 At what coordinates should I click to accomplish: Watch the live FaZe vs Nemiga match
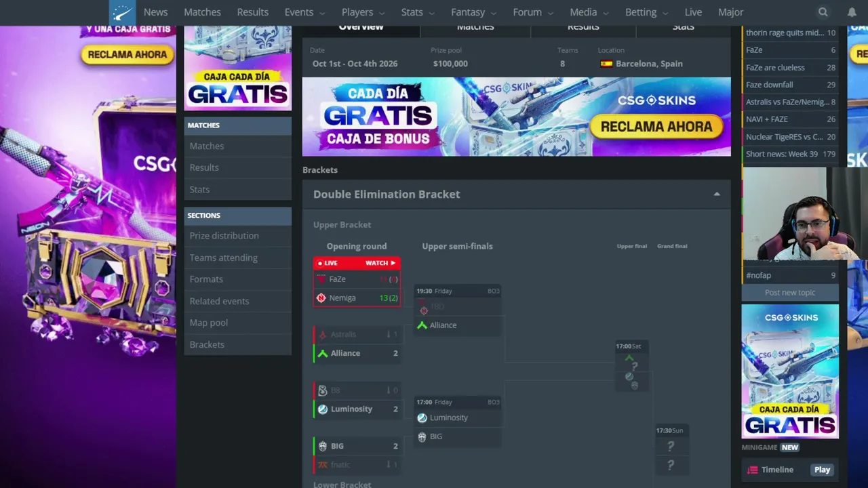(x=380, y=263)
